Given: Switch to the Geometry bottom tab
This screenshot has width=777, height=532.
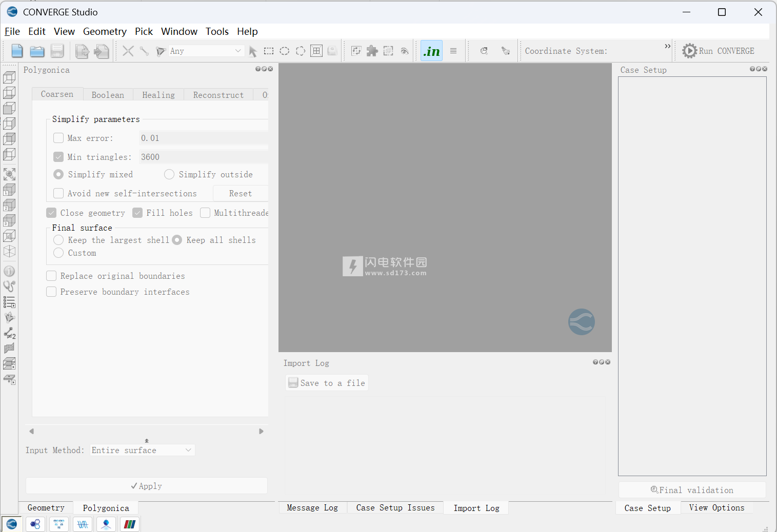Looking at the screenshot, I should pyautogui.click(x=46, y=507).
